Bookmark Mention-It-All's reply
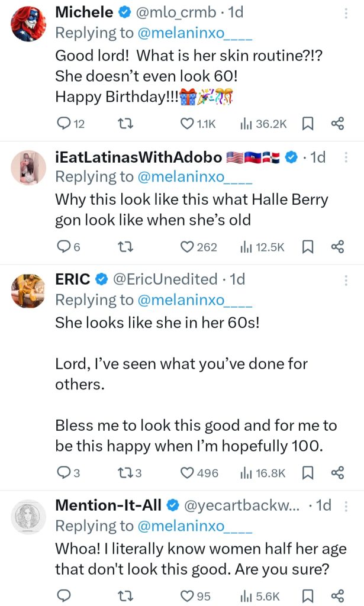364x606 pixels. [x=308, y=595]
